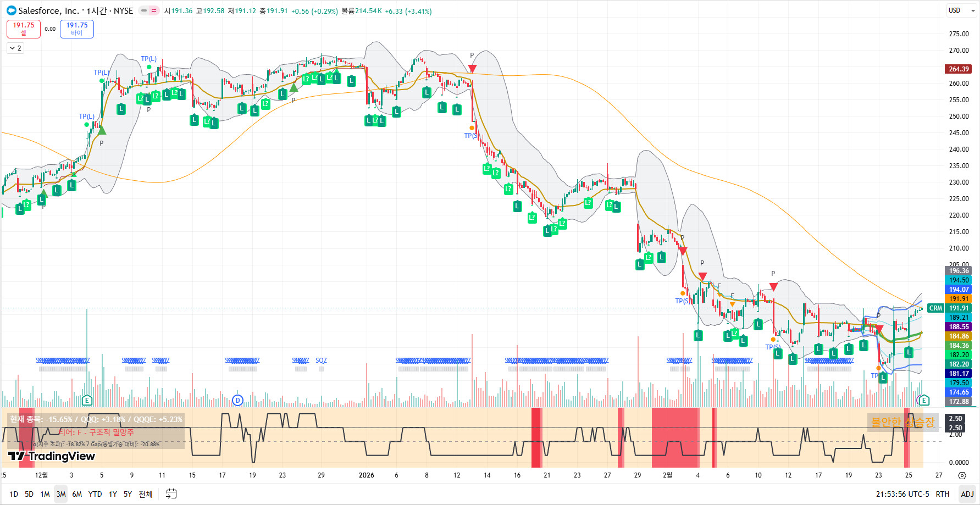Click the red down-triangle signal near January 13
Viewport: 980px width, 505px height.
[x=472, y=69]
